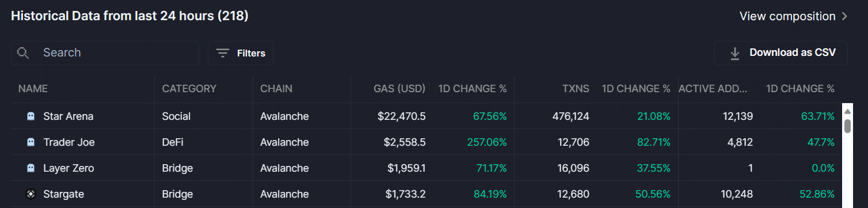868x208 pixels.
Task: Click the Stargate logo icon
Action: tap(31, 194)
